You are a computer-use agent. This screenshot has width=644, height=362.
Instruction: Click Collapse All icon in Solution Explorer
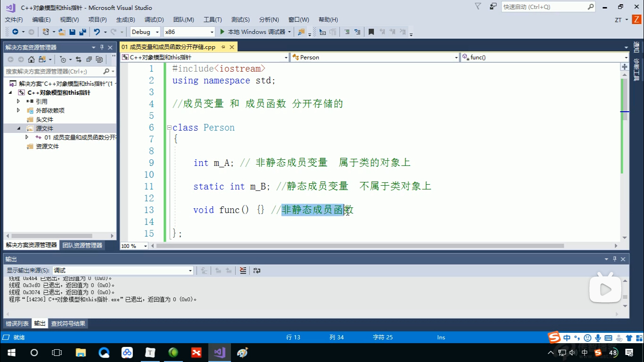point(89,59)
